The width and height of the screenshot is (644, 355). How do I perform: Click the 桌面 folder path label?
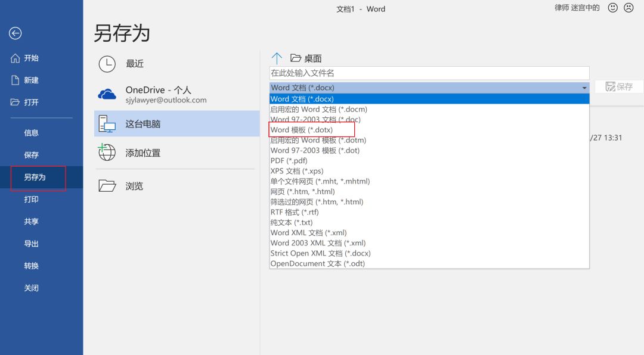click(313, 58)
